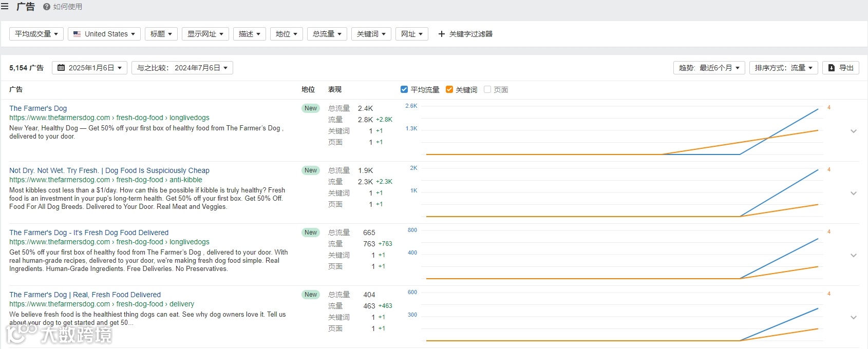Viewport: 868px width, 349px height.
Task: Open the 与之比较 2024年7月6日 dropdown
Action: tap(182, 68)
